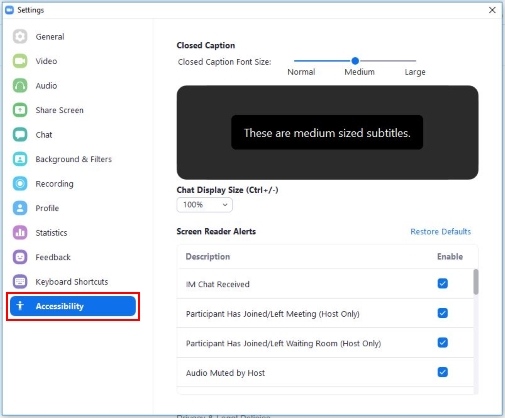Disable Audio Muted by Host alert
The image size is (505, 418).
coord(443,372)
